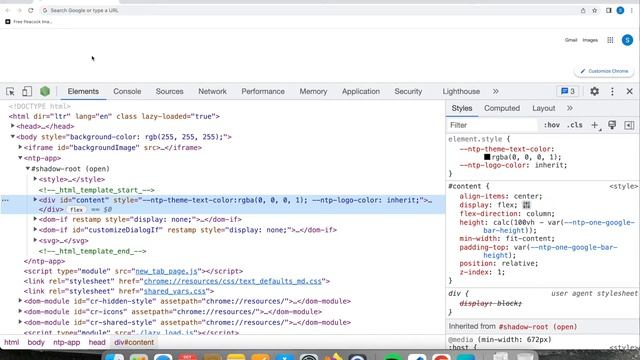
Task: Open the Performance tab
Action: point(263,91)
